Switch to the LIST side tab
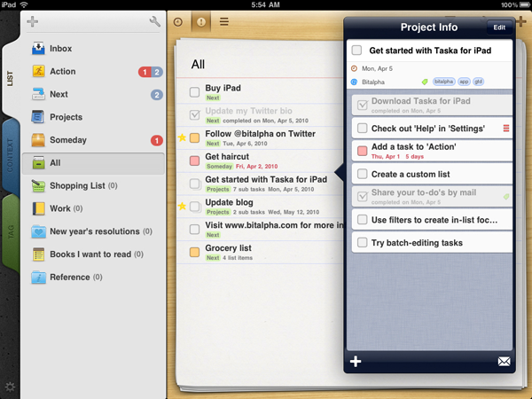Viewport: 532px width, 399px height. [10, 79]
